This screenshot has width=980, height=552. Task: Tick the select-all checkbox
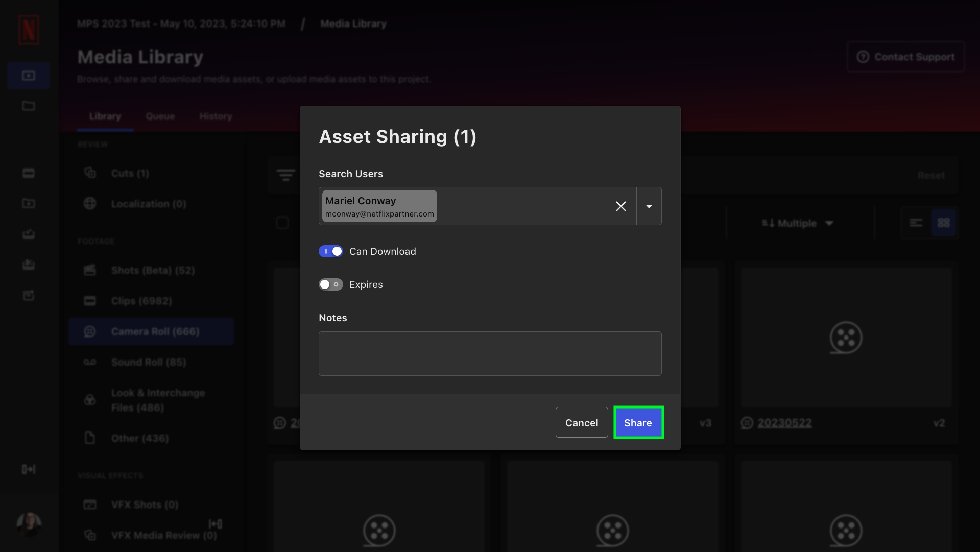(x=282, y=223)
